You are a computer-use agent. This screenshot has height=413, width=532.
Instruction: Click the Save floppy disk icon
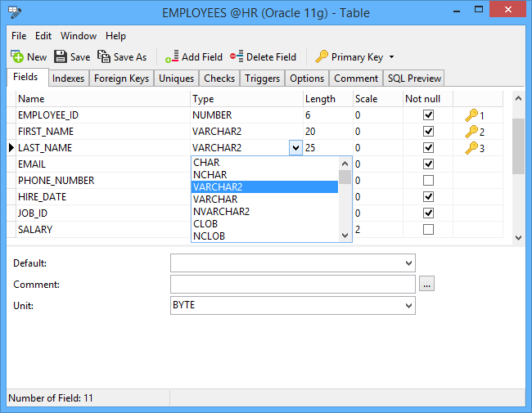(61, 56)
